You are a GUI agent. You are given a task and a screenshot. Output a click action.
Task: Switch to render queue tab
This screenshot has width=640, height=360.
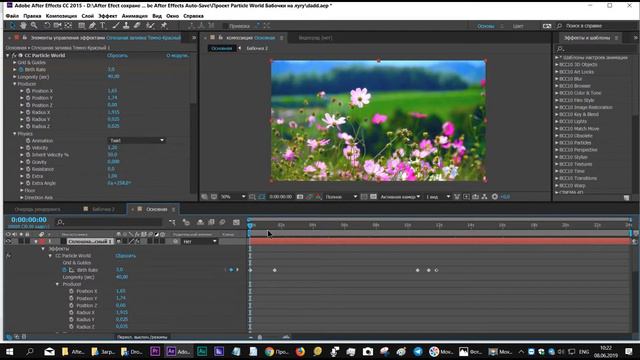coord(37,209)
